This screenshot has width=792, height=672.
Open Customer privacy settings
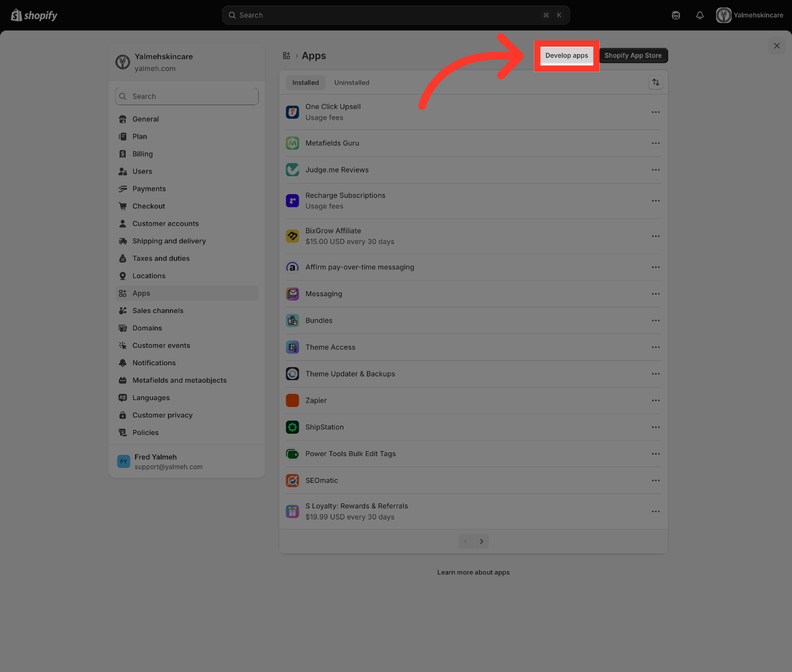coord(187,415)
